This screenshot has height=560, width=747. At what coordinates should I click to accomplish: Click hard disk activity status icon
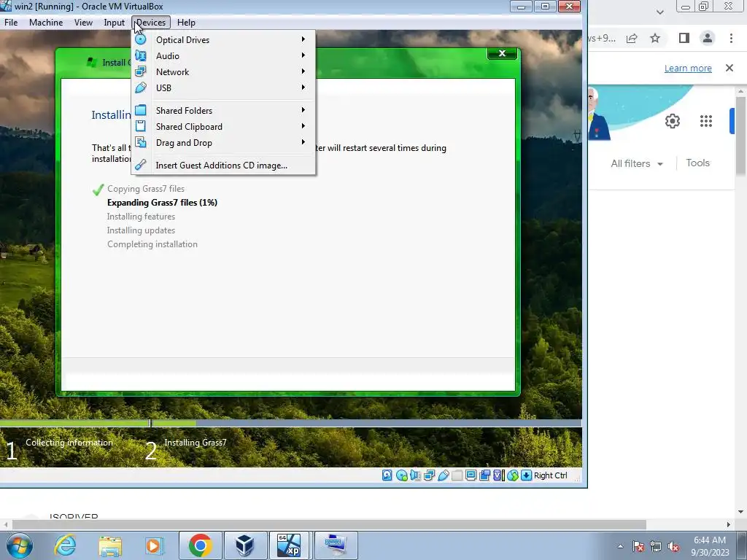coord(387,475)
